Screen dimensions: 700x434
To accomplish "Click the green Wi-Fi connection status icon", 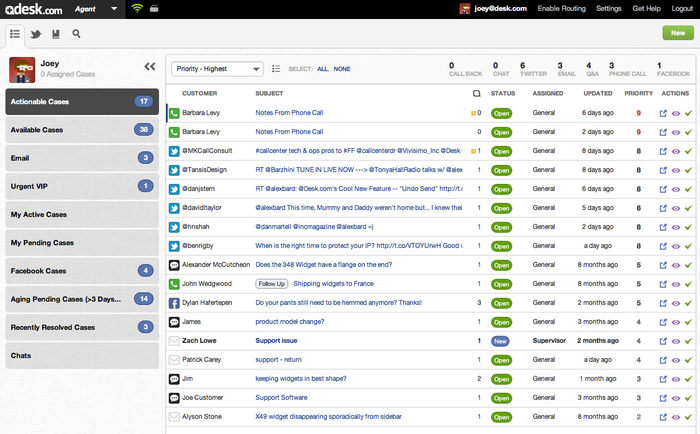I will (x=137, y=8).
